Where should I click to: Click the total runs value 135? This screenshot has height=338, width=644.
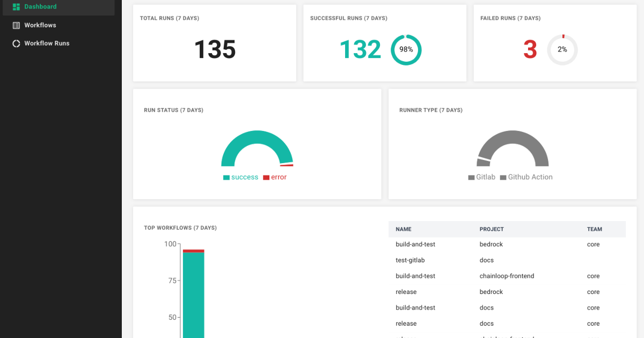215,49
